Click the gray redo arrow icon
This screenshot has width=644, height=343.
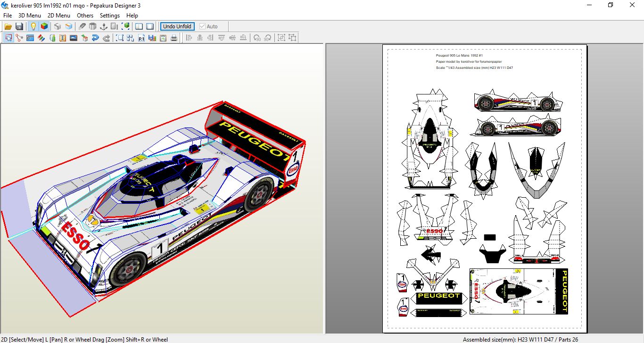click(x=106, y=38)
